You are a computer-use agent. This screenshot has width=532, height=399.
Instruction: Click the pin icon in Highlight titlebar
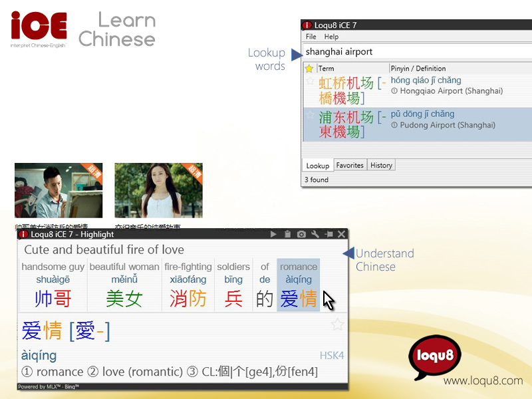coord(329,234)
